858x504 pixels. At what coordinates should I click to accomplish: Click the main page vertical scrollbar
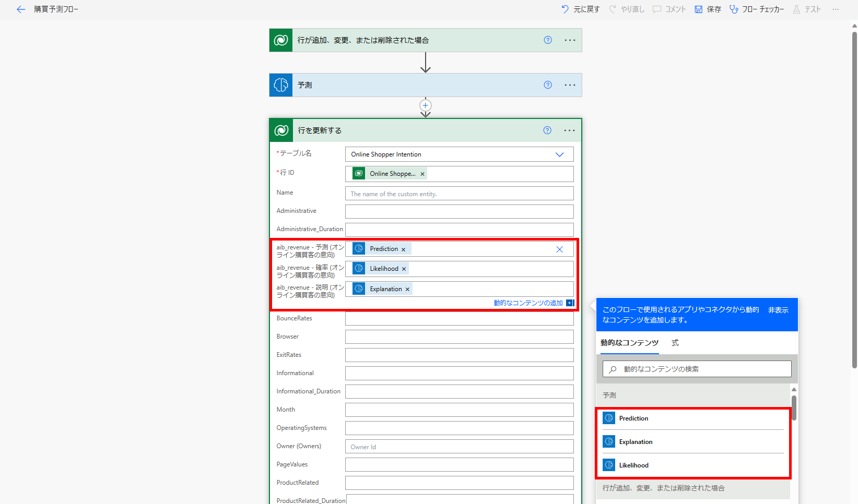point(854,200)
